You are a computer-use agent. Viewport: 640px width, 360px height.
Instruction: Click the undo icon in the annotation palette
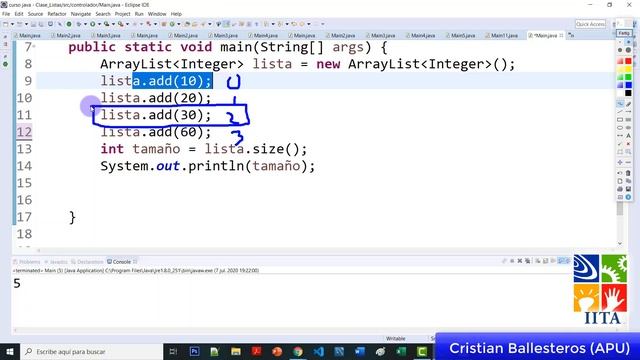pos(620,172)
